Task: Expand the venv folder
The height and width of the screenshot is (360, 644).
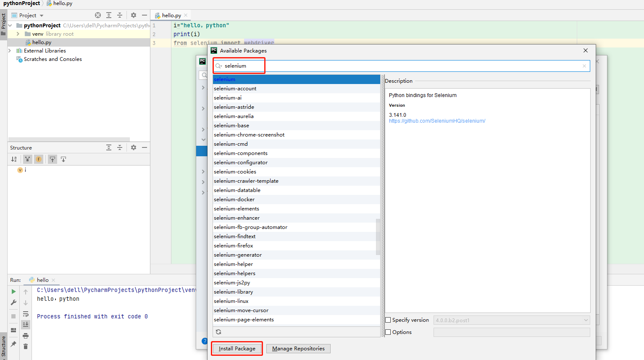Action: click(18, 34)
